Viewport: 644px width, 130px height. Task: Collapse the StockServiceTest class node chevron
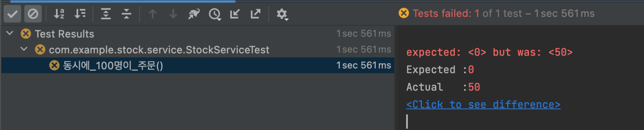click(24, 49)
